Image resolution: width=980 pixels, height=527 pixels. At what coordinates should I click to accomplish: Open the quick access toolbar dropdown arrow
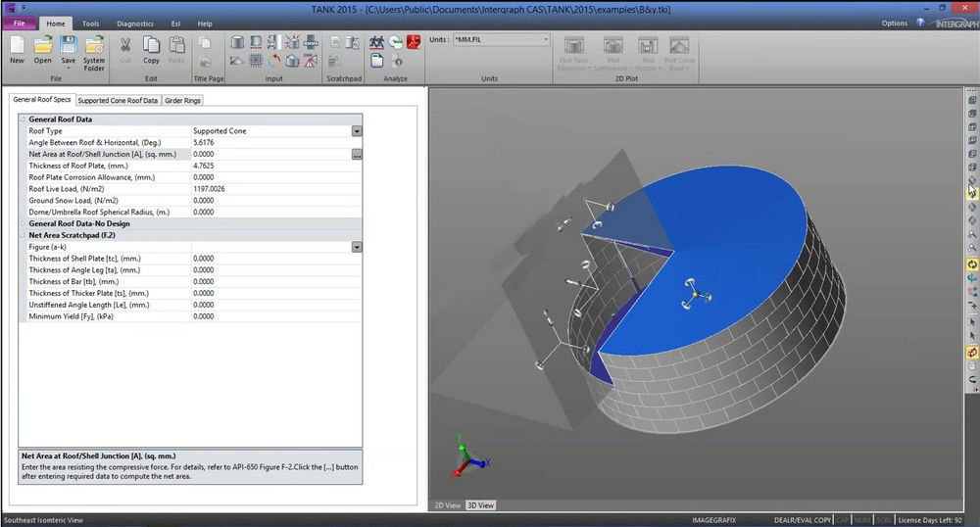(24, 8)
